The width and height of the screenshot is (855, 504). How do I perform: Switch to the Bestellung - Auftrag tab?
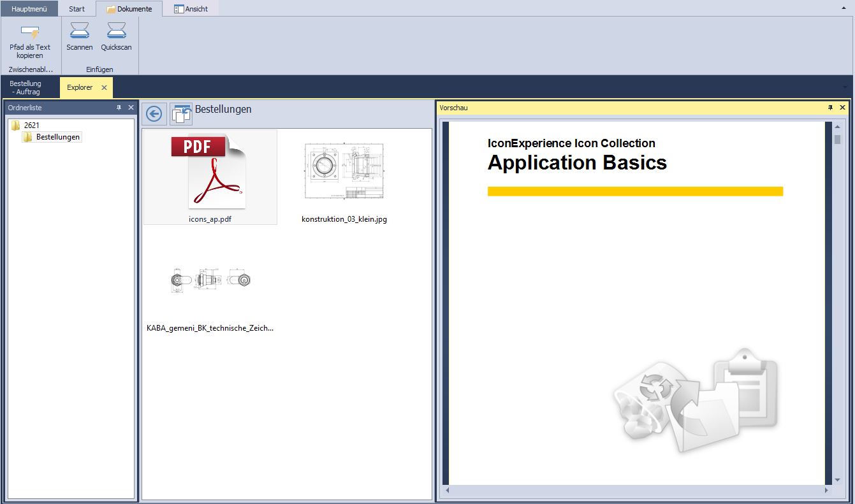(26, 87)
